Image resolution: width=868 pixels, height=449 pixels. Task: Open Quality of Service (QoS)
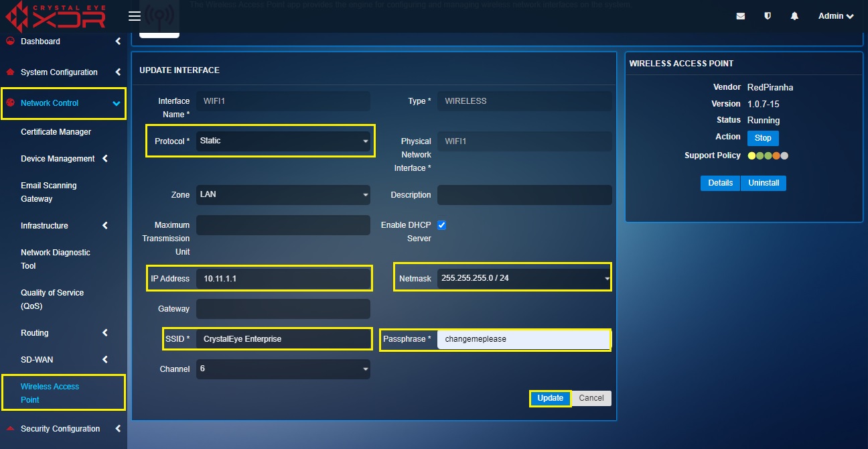coord(52,300)
